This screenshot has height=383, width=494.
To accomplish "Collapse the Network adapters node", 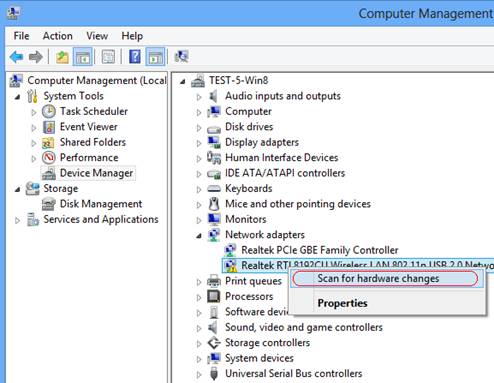I will 199,236.
